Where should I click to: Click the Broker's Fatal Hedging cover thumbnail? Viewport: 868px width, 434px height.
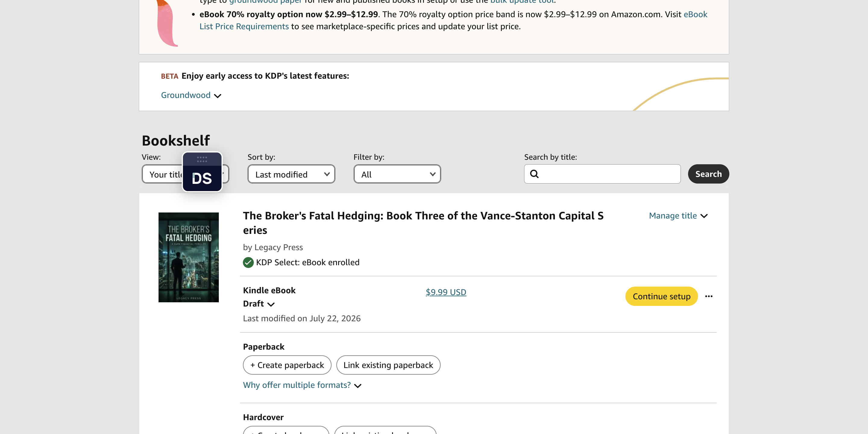(188, 257)
